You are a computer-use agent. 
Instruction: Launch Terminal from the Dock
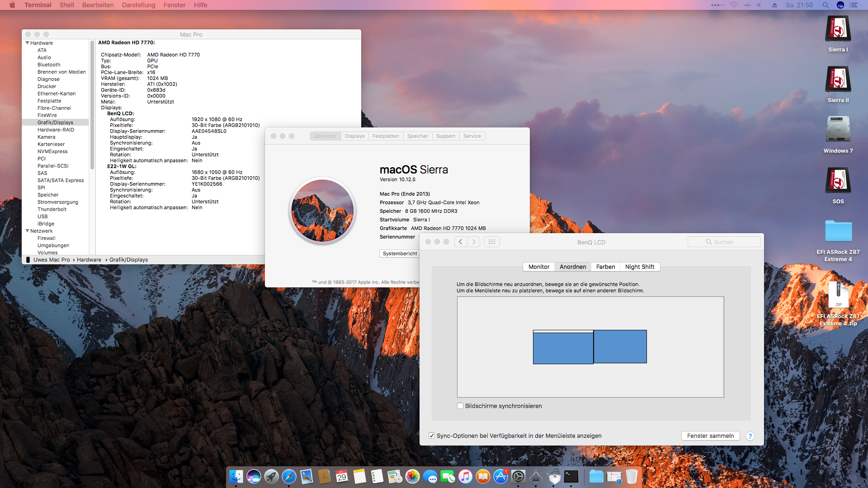click(x=571, y=476)
